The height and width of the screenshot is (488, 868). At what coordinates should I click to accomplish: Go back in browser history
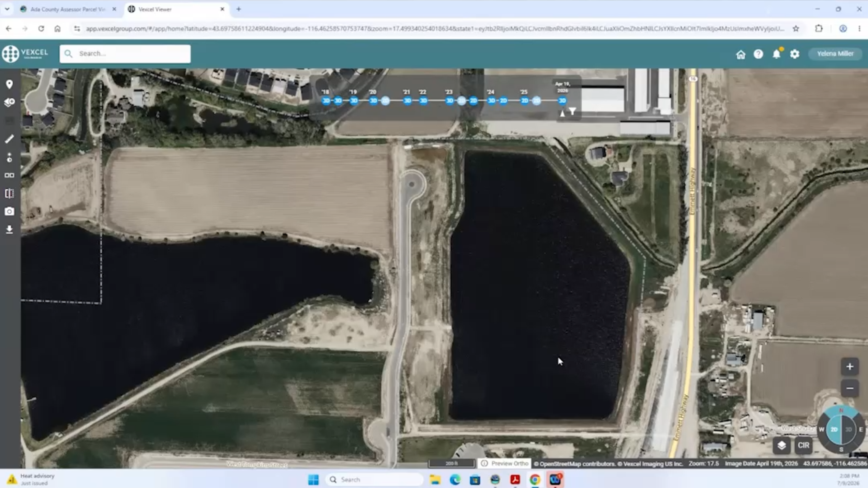coord(9,28)
